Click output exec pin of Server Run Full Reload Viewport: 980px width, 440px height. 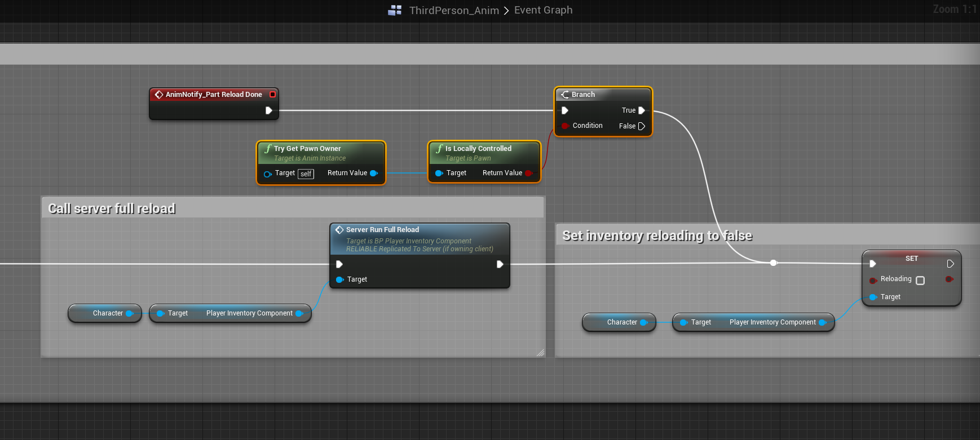(x=500, y=264)
